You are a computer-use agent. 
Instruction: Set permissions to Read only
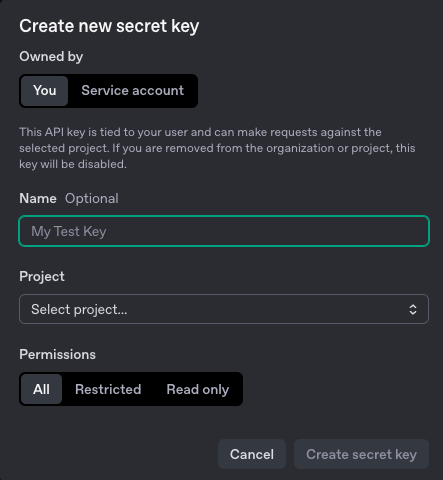(198, 389)
